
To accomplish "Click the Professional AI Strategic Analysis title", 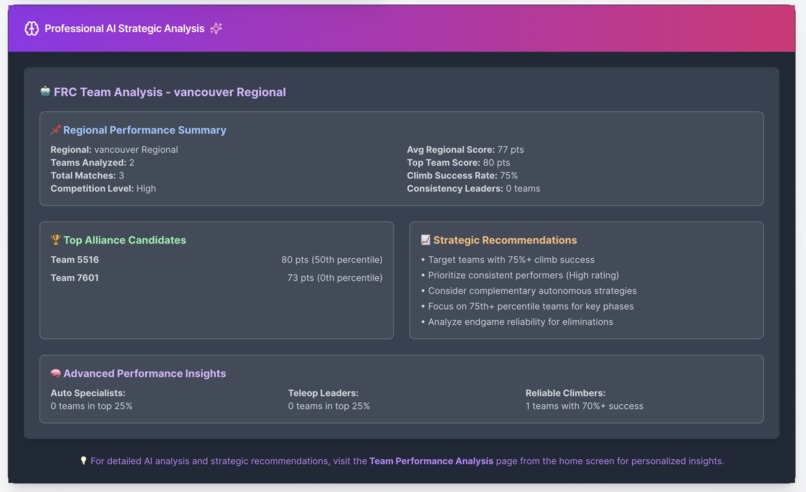I will (x=124, y=29).
